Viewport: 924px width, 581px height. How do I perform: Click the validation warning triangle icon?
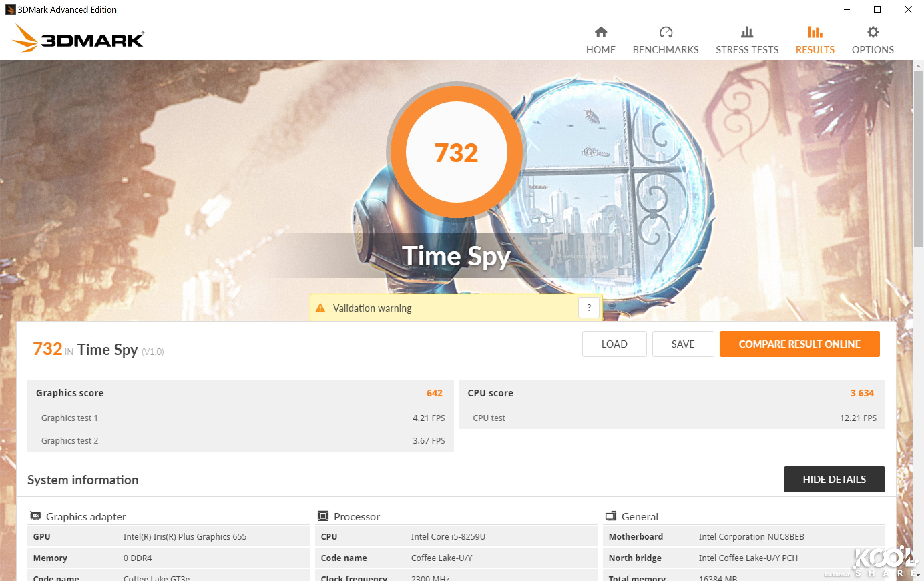point(320,308)
